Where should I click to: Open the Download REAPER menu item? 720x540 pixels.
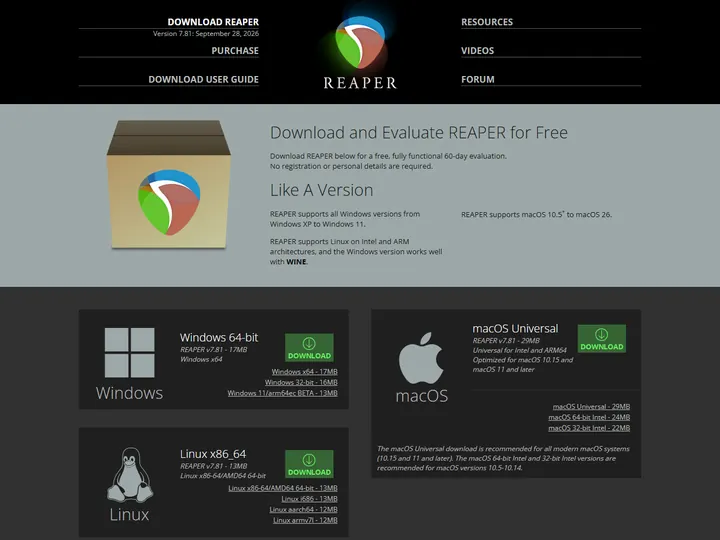pos(213,22)
